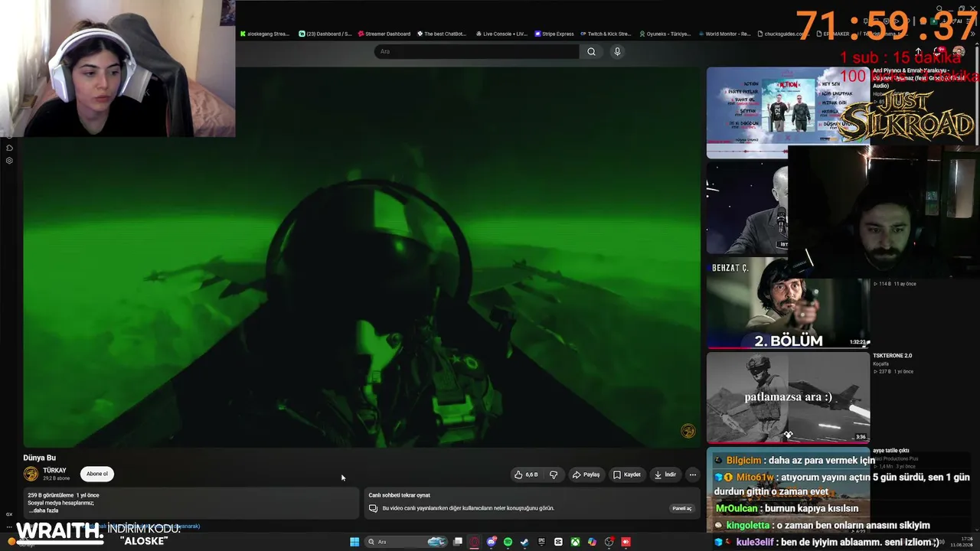
Task: Click the Dünya Bu video title
Action: coord(40,458)
